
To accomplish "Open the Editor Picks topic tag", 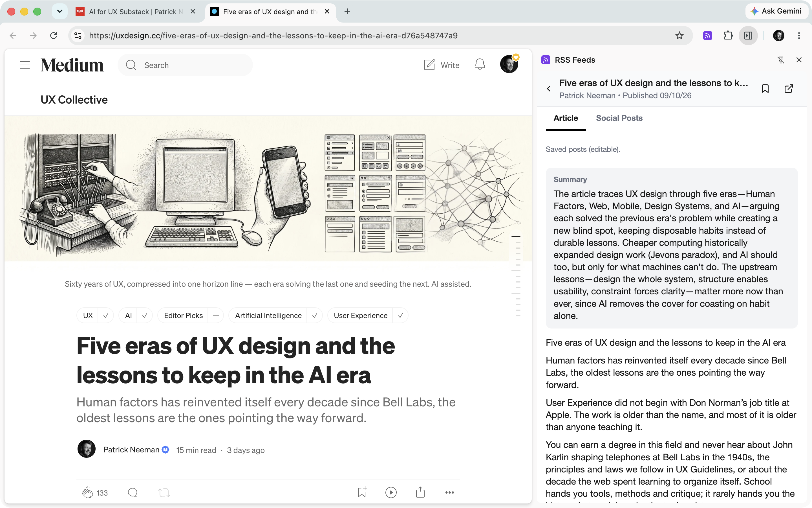I will (183, 316).
